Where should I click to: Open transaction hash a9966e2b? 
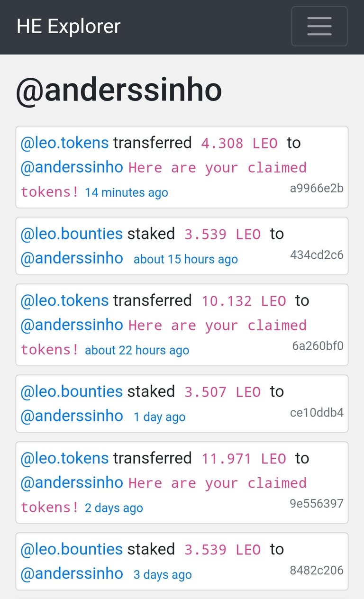point(317,188)
